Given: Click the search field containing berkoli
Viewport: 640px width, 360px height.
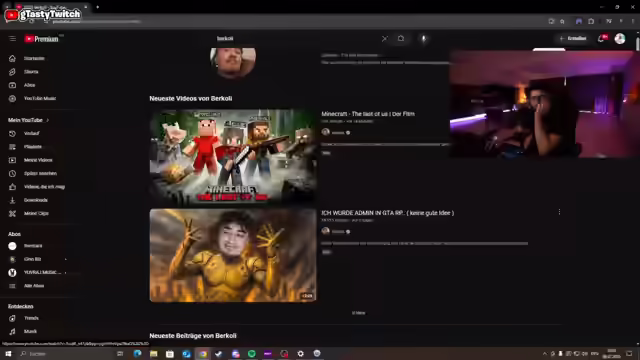Looking at the screenshot, I should coord(296,38).
